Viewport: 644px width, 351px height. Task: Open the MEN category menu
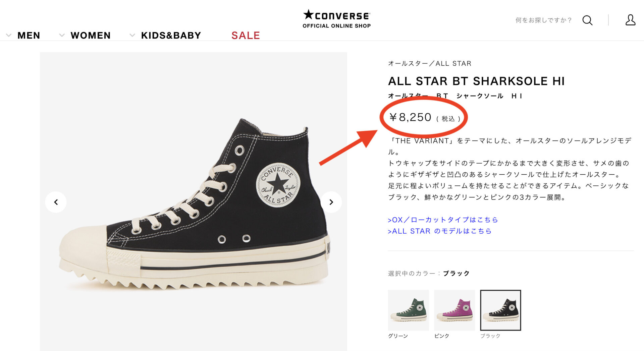pos(29,35)
